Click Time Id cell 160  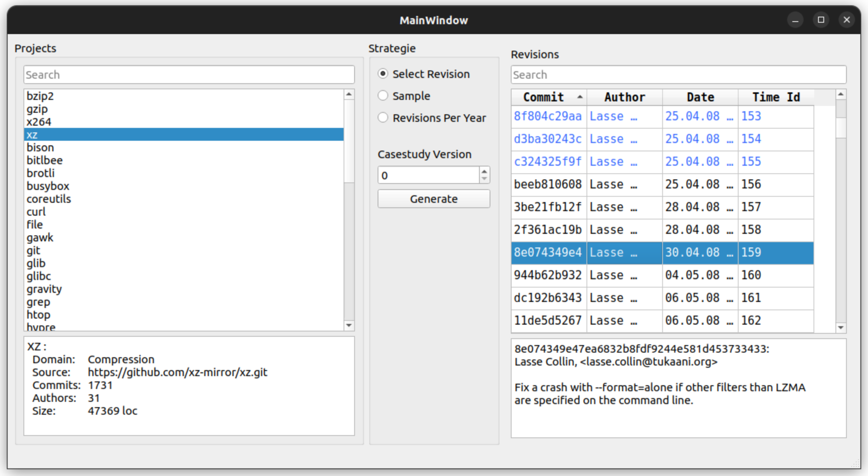(776, 275)
